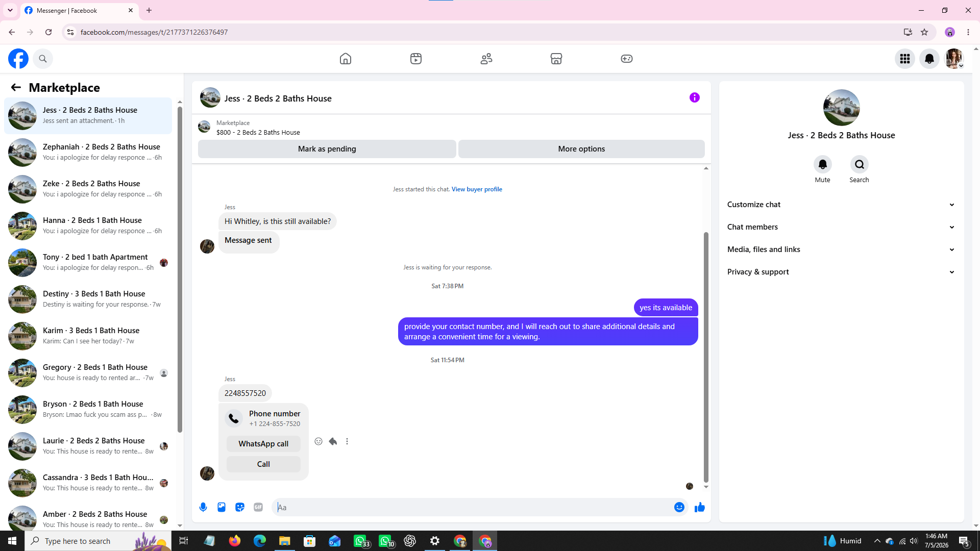Open Facebook notifications bell
The width and height of the screenshot is (980, 551).
point(929,59)
